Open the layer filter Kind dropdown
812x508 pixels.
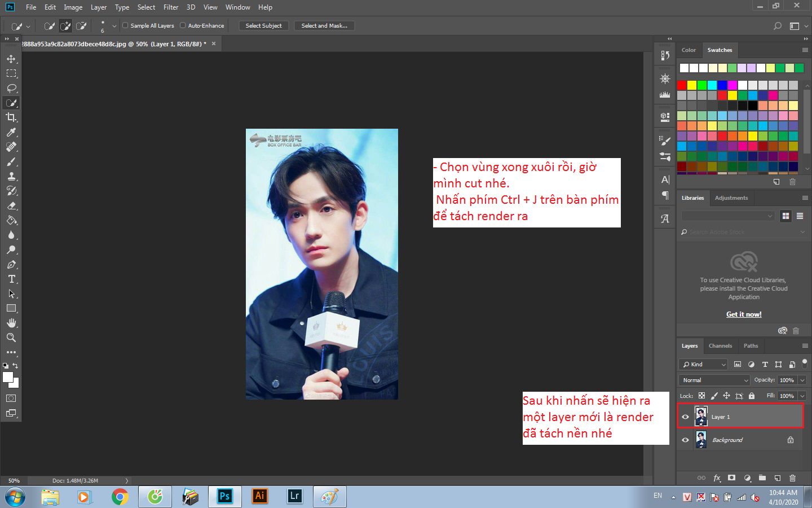(704, 365)
